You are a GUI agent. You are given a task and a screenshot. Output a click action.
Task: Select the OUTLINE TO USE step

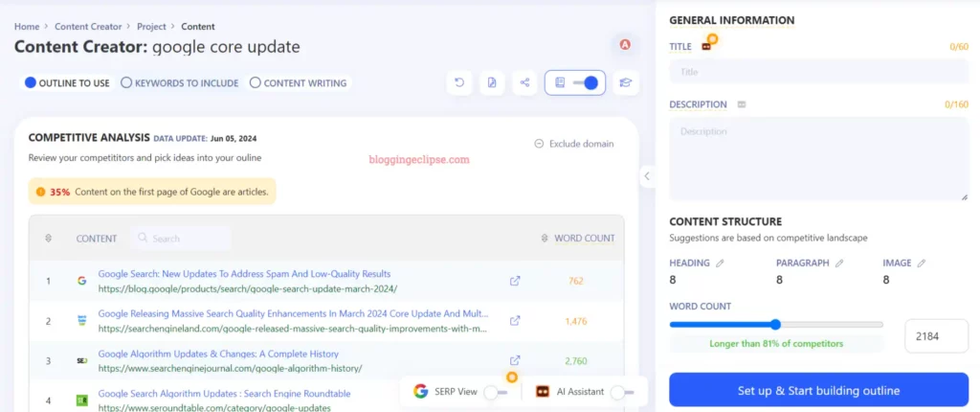click(x=67, y=82)
